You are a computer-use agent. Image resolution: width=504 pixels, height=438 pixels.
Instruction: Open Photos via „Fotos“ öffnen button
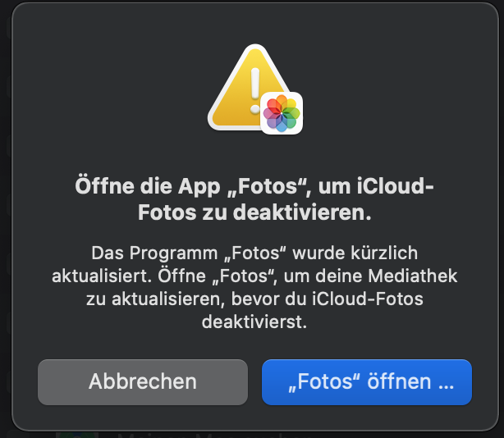366,381
